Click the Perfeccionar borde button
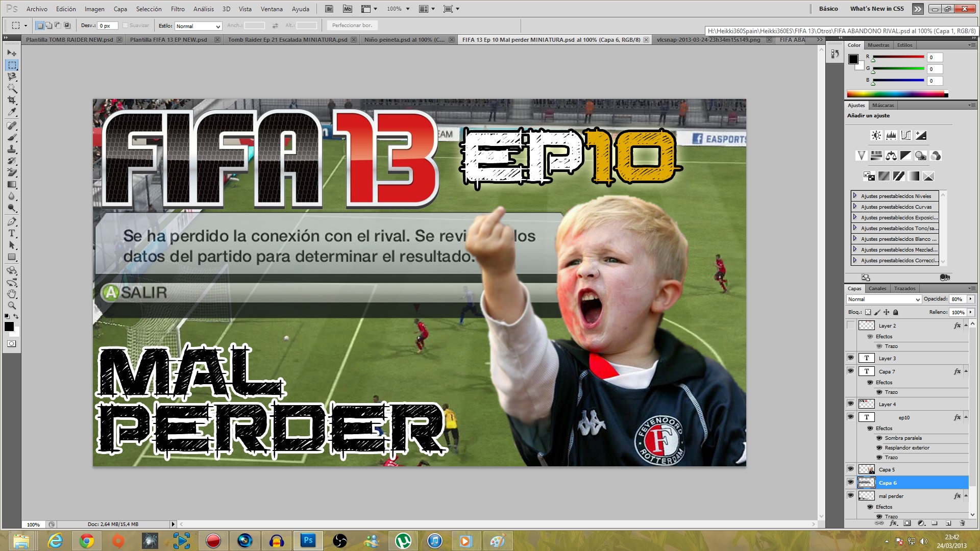The image size is (980, 551). coord(352,26)
